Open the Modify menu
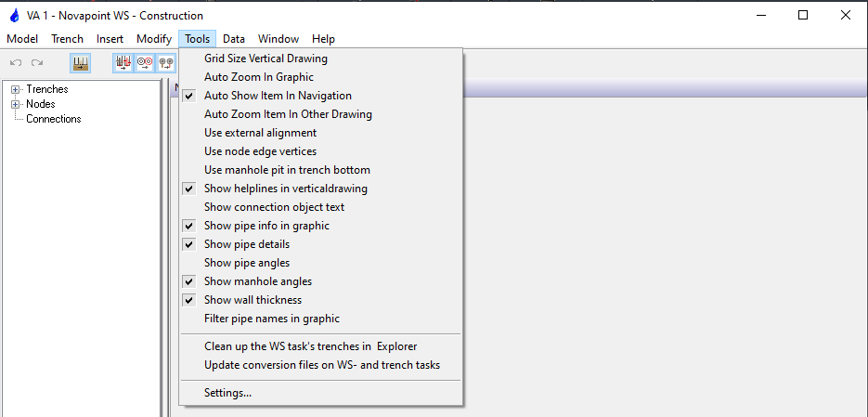 point(153,39)
